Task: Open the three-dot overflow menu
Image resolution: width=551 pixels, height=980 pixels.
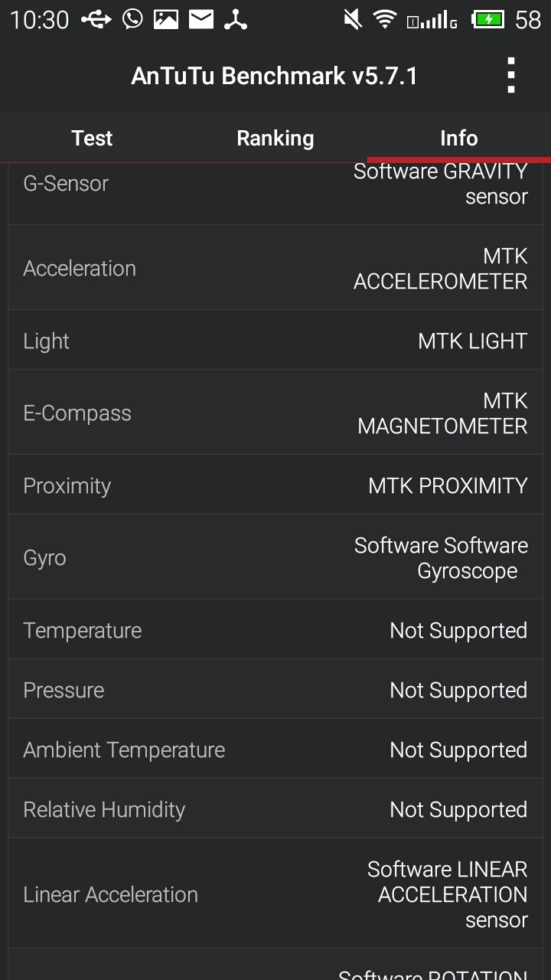Action: [x=510, y=76]
